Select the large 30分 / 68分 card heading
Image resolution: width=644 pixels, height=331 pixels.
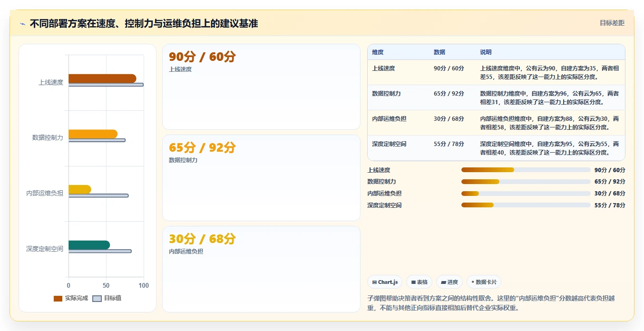(x=203, y=239)
